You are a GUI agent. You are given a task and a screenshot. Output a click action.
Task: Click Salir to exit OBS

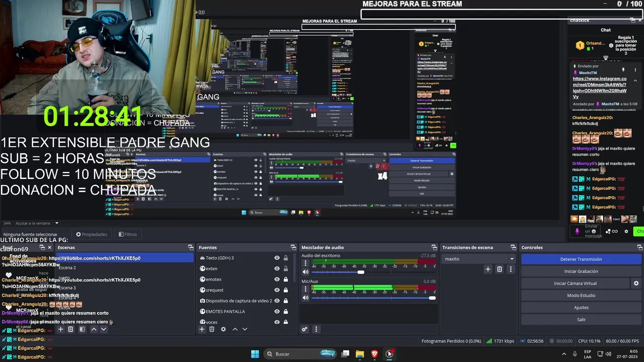581,319
